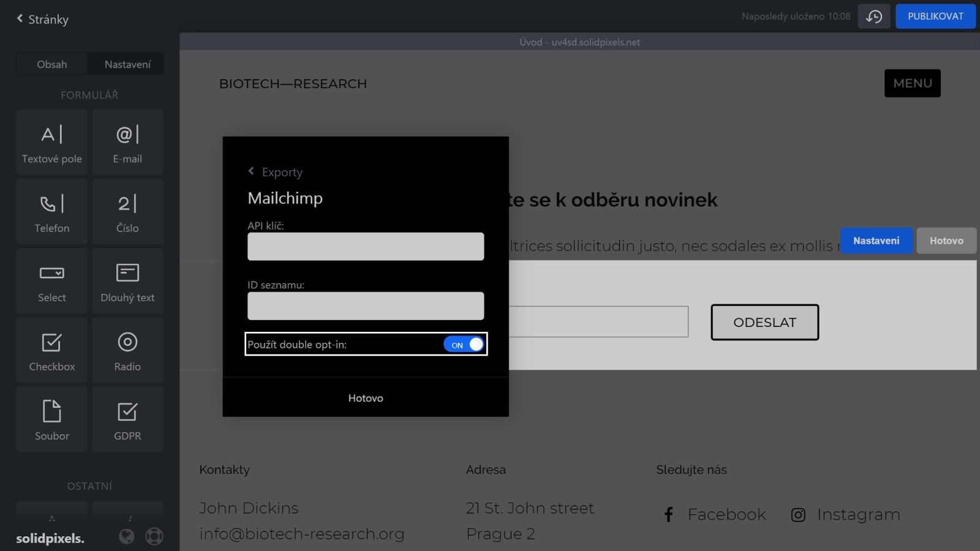The image size is (980, 551).
Task: Add a Číslo field to the form
Action: (127, 211)
